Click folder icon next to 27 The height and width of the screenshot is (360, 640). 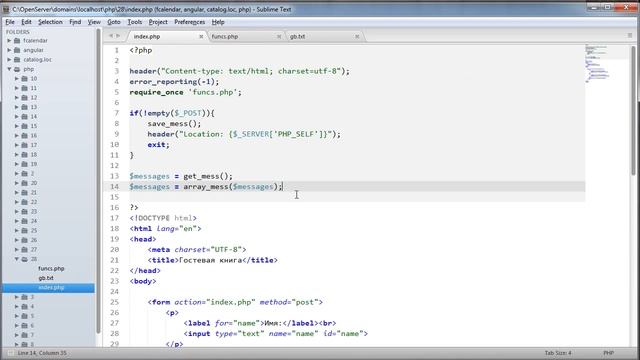[x=24, y=249]
